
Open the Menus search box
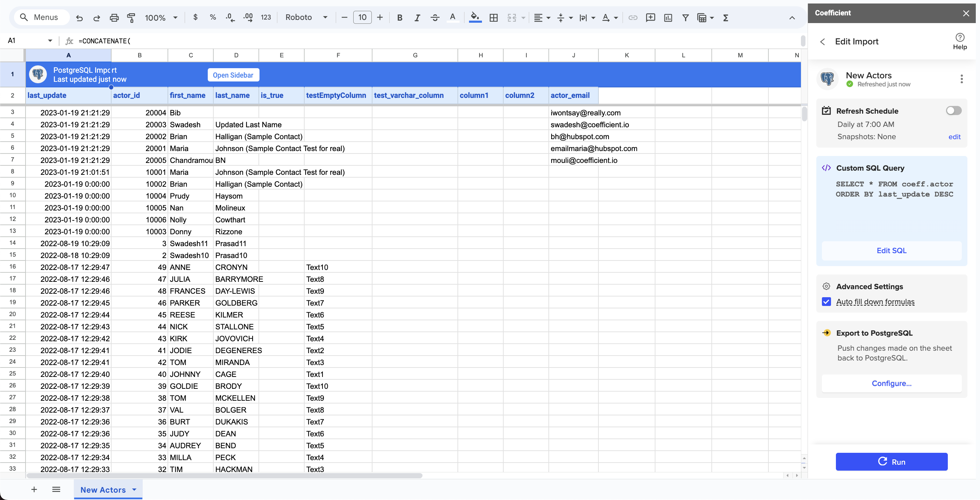(x=42, y=17)
